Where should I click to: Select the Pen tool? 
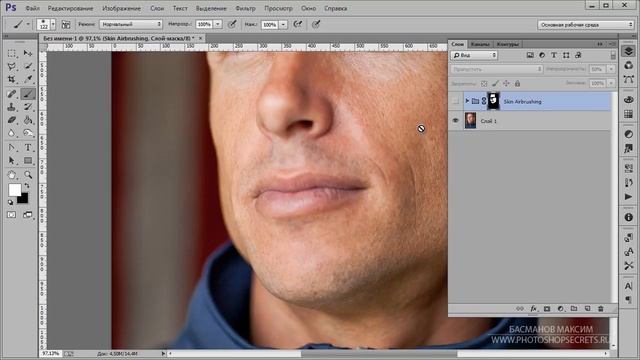click(11, 148)
